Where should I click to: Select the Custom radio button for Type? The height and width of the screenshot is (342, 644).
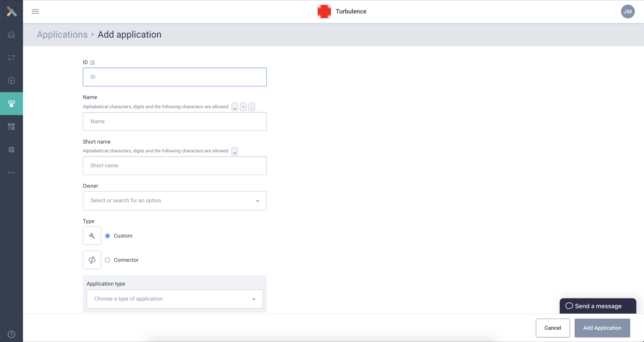[107, 235]
